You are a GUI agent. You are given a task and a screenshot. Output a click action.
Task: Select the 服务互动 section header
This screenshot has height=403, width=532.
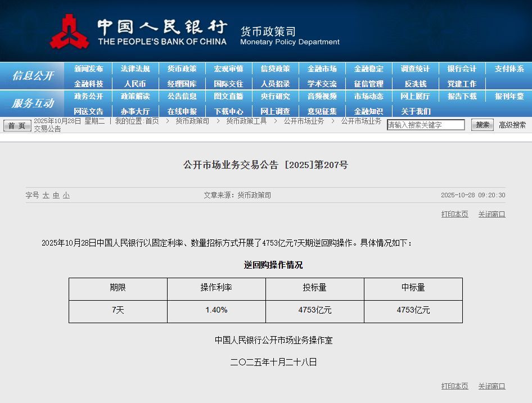33,104
